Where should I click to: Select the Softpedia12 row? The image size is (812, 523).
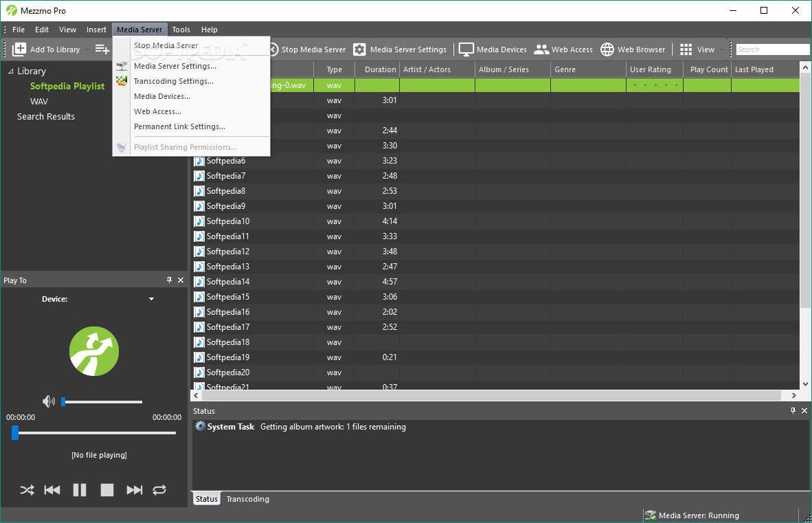click(x=495, y=252)
